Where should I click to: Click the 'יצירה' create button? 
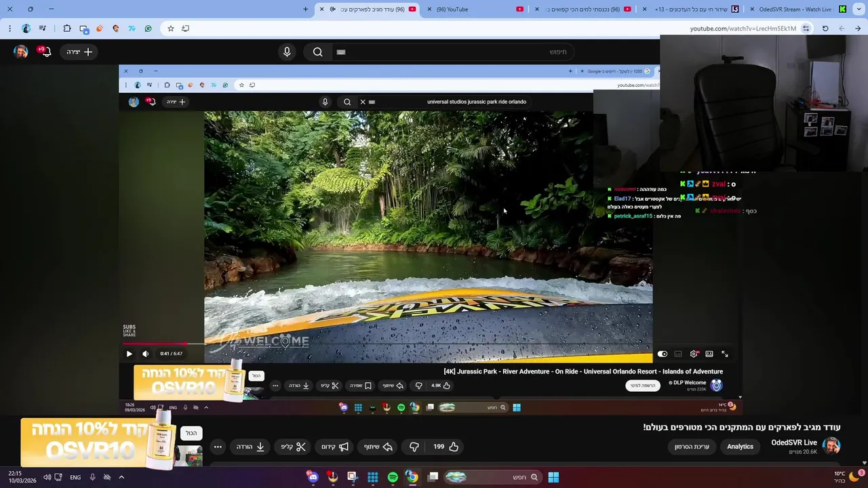pyautogui.click(x=79, y=52)
